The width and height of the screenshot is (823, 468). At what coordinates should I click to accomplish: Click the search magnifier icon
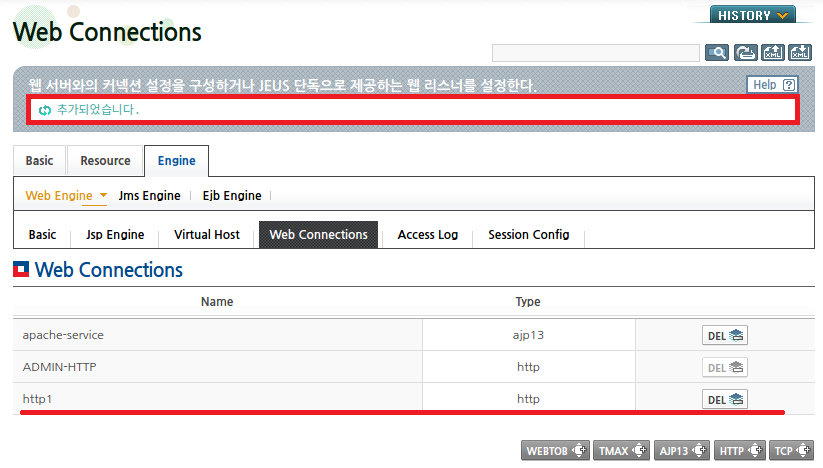[x=716, y=52]
